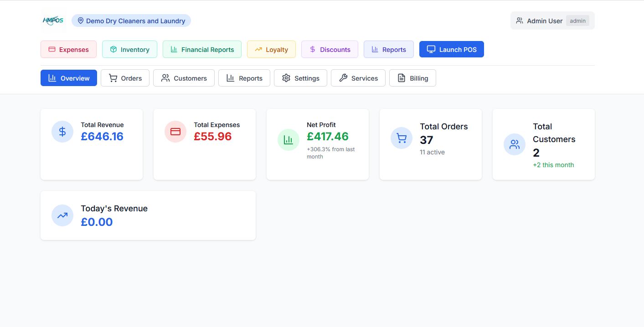
Task: Click the Admin User name
Action: click(545, 20)
